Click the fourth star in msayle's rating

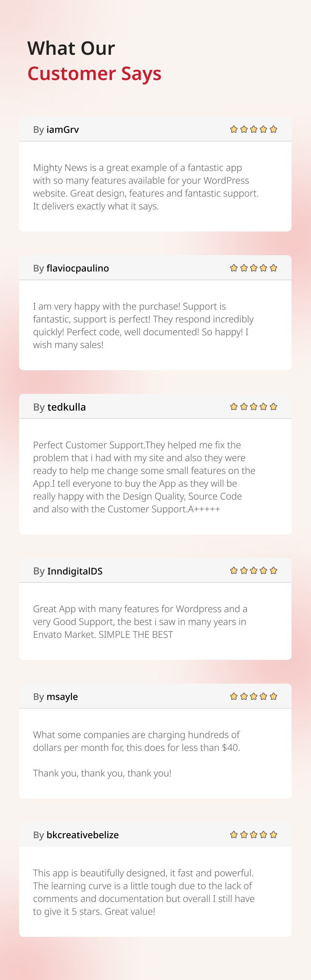click(x=264, y=696)
